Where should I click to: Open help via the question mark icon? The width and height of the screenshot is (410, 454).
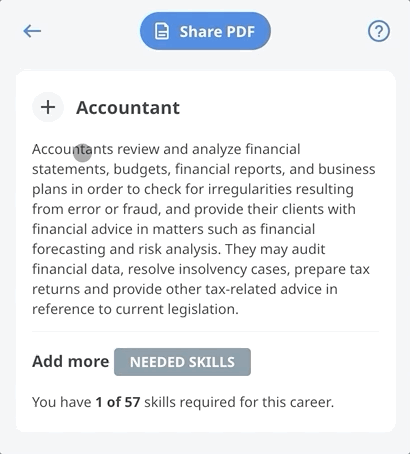(379, 31)
